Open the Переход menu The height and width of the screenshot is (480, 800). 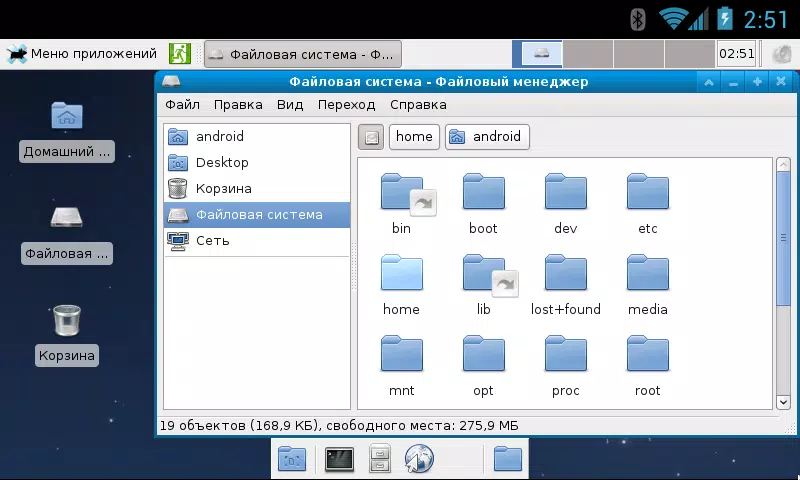pos(346,105)
